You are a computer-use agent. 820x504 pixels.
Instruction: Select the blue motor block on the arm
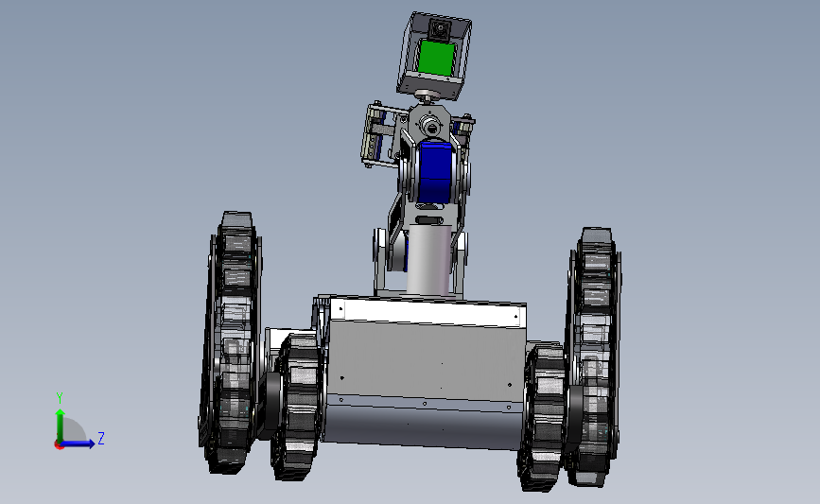(x=436, y=172)
